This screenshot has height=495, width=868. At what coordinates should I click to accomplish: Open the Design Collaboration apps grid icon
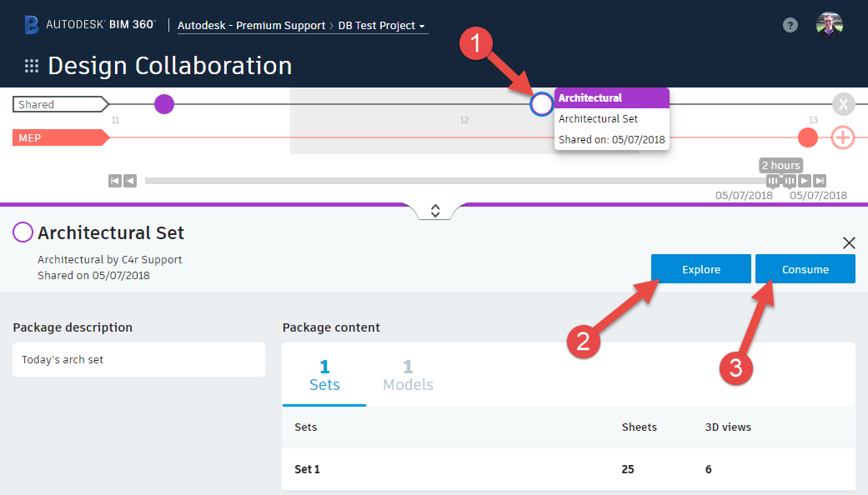pos(31,64)
